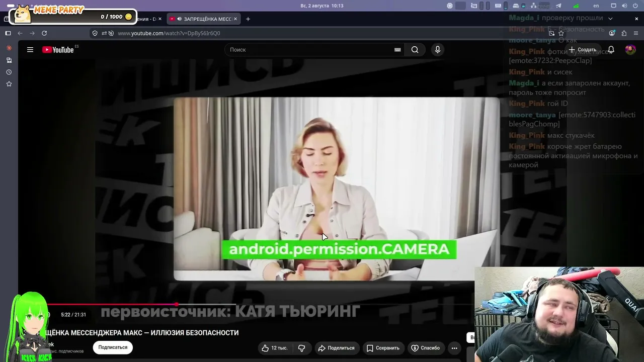Open the Telegram tray icon in the top panel
Viewport: 644px width, 362px height.
(558, 6)
